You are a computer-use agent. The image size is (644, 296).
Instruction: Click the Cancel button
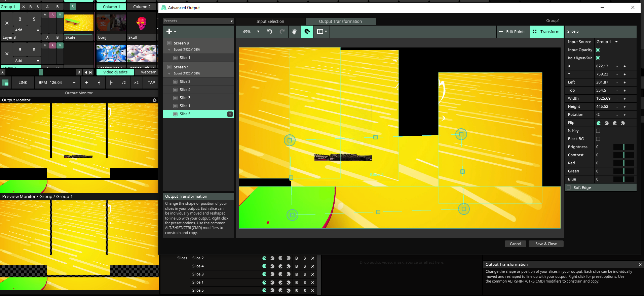(x=515, y=244)
